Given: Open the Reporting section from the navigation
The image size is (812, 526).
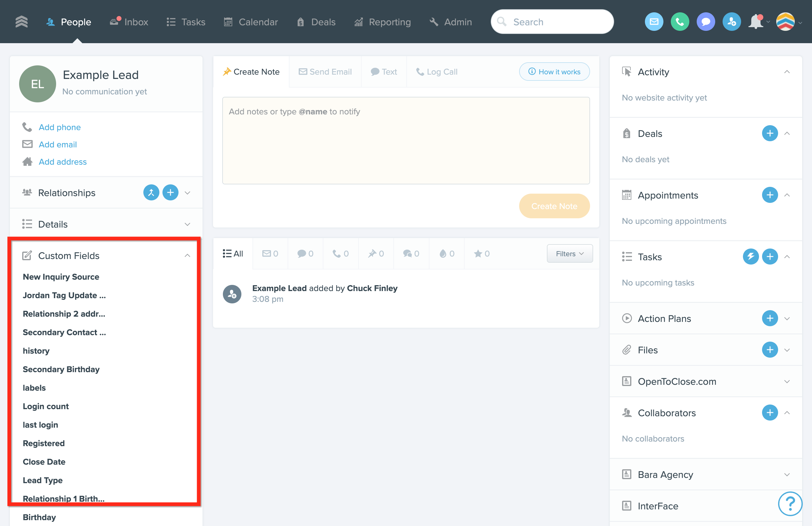Looking at the screenshot, I should click(x=383, y=22).
